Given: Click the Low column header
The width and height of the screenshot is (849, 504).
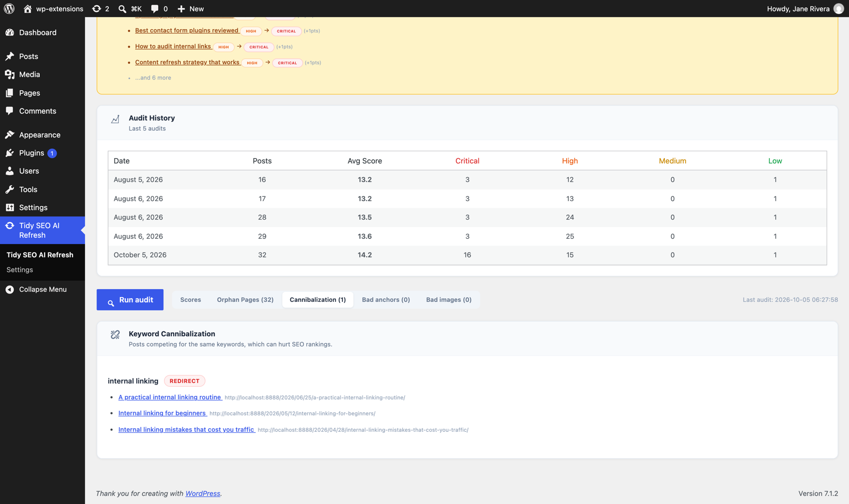Looking at the screenshot, I should (x=775, y=161).
